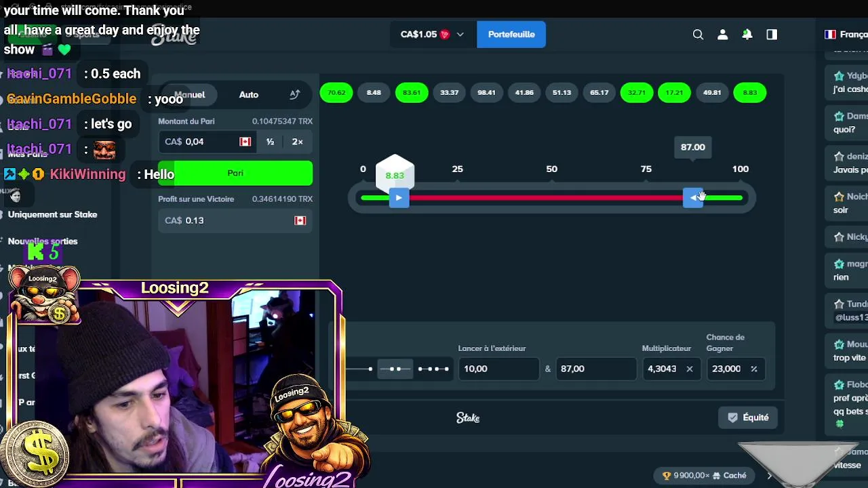
Task: Click the 9 900,00× Caché pill
Action: coord(705,476)
